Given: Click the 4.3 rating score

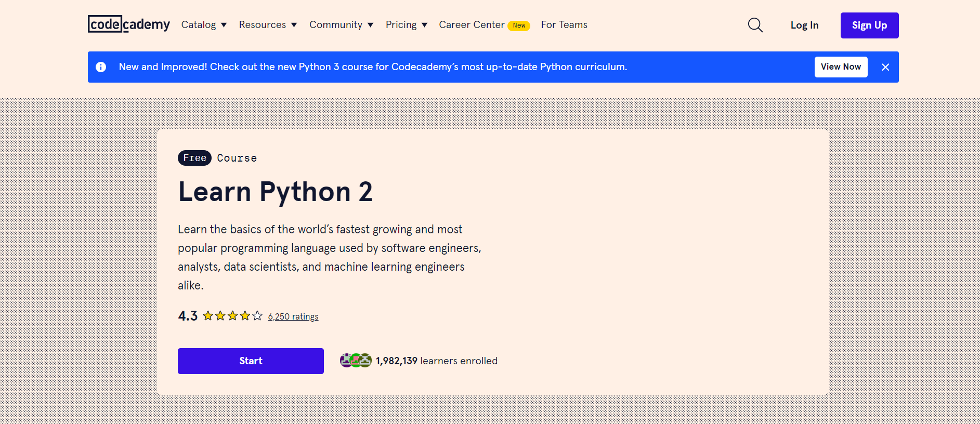Looking at the screenshot, I should pos(188,316).
